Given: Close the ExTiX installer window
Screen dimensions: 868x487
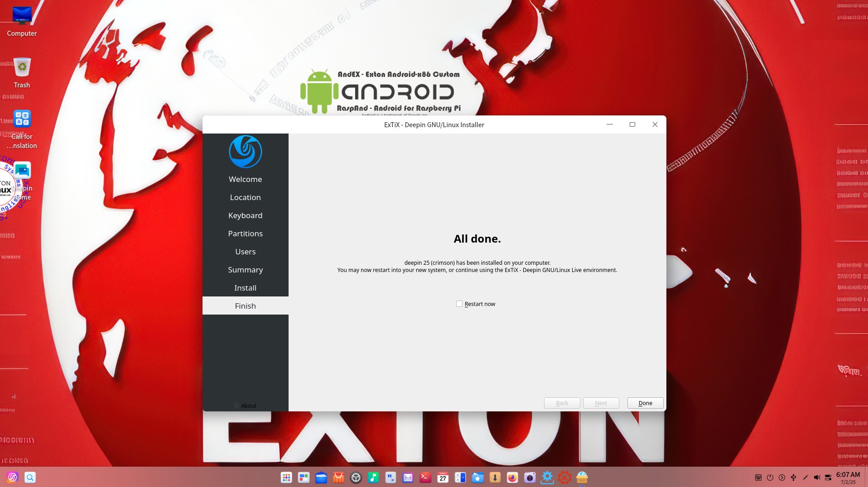Looking at the screenshot, I should (655, 124).
